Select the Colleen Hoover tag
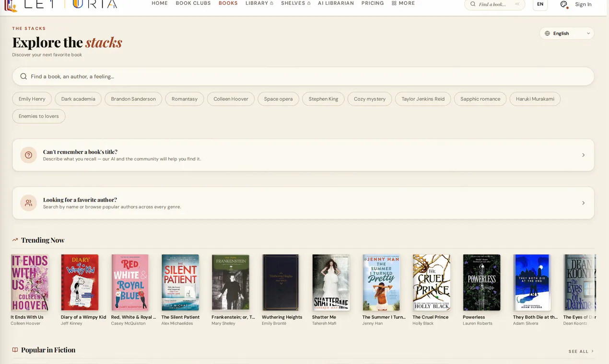The height and width of the screenshot is (364, 609). click(x=231, y=99)
